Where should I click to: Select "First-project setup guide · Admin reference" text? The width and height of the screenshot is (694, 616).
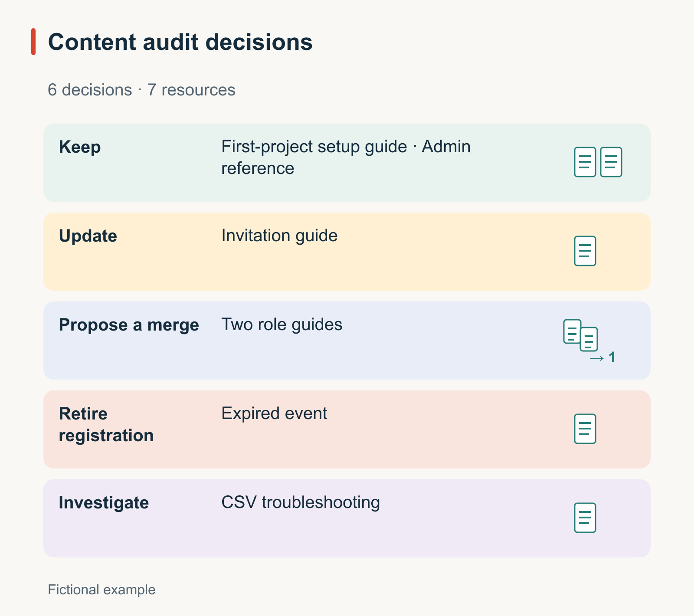click(346, 157)
